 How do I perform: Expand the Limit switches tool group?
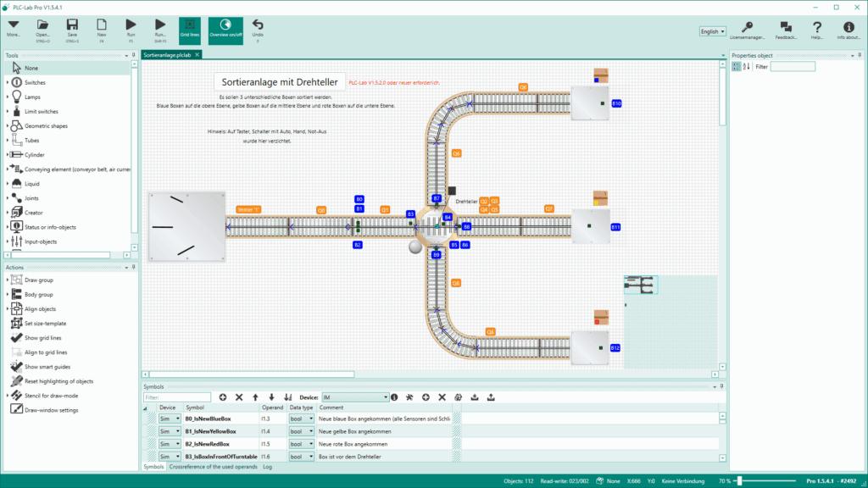tap(8, 111)
